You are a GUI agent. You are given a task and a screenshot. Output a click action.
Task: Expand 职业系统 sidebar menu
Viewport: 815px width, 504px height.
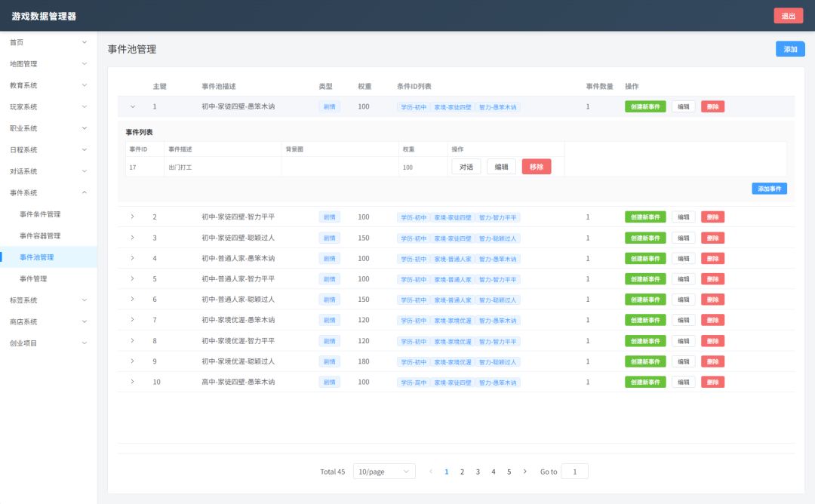pyautogui.click(x=48, y=128)
